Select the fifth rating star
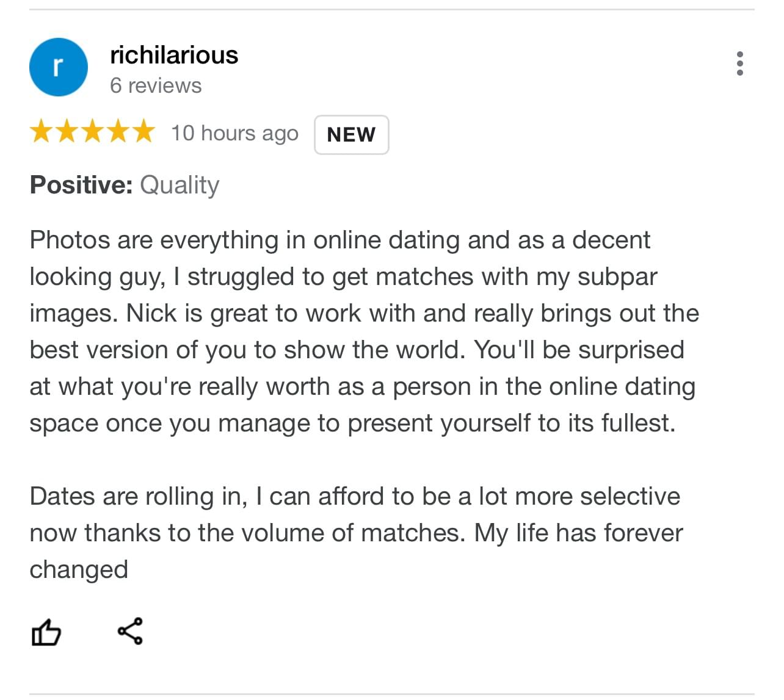The height and width of the screenshot is (700, 784). point(144,132)
